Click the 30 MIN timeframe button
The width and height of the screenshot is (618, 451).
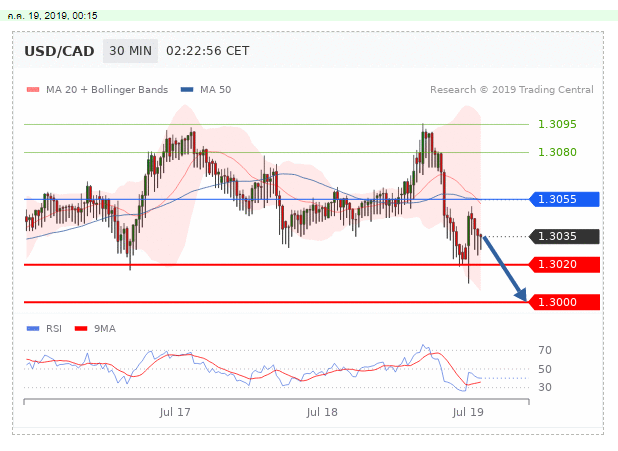point(130,51)
